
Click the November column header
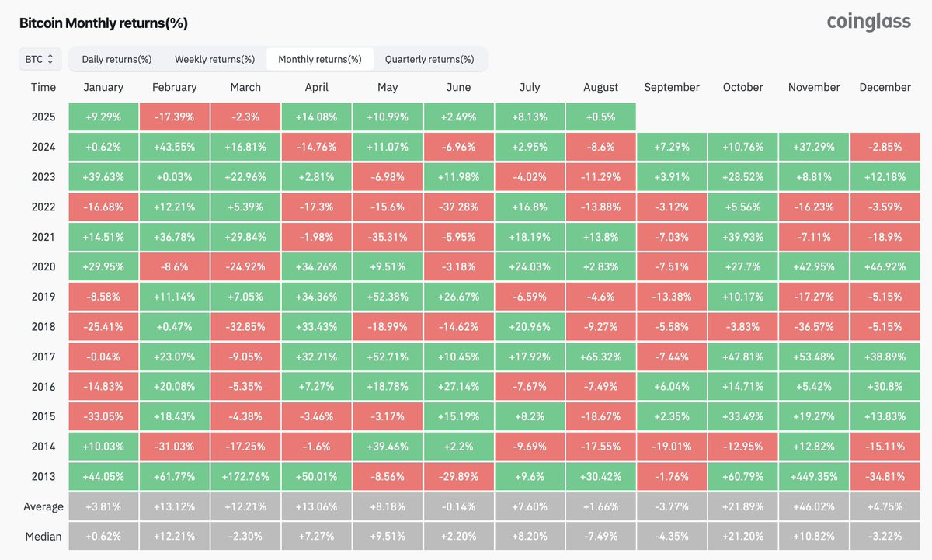[x=814, y=88]
